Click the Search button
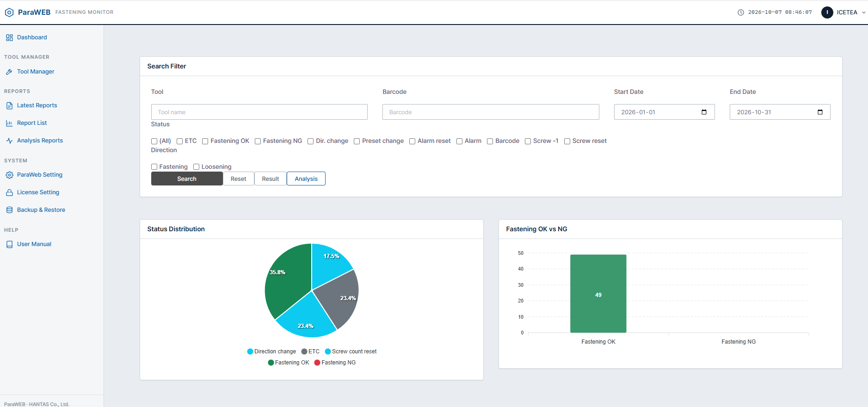Viewport: 868px width, 407px height. [x=187, y=179]
